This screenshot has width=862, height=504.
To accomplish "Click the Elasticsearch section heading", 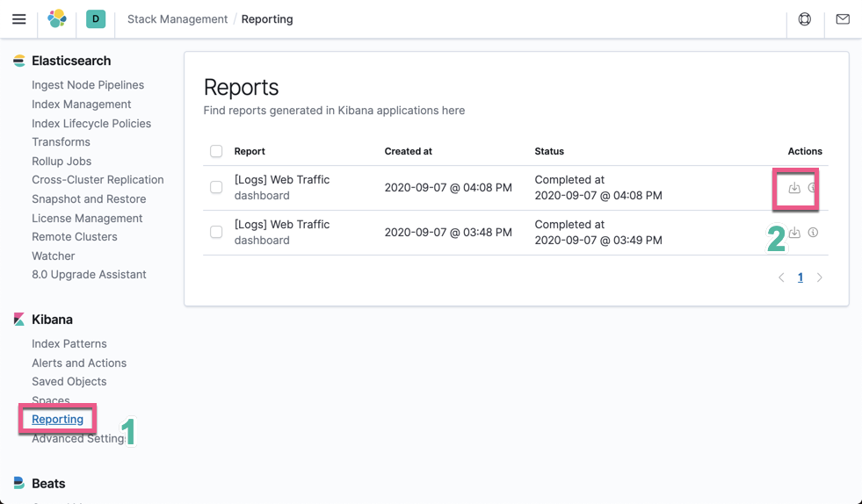I will click(71, 61).
